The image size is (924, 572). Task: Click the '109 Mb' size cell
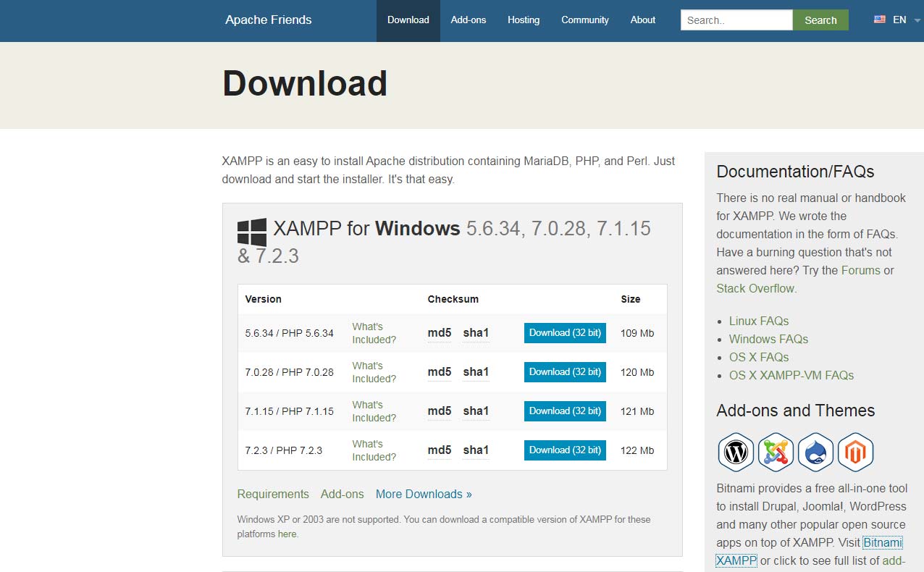tap(637, 333)
